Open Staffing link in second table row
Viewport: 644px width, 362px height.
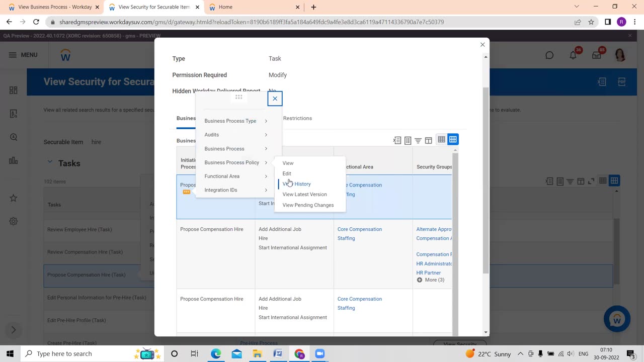[346, 238]
